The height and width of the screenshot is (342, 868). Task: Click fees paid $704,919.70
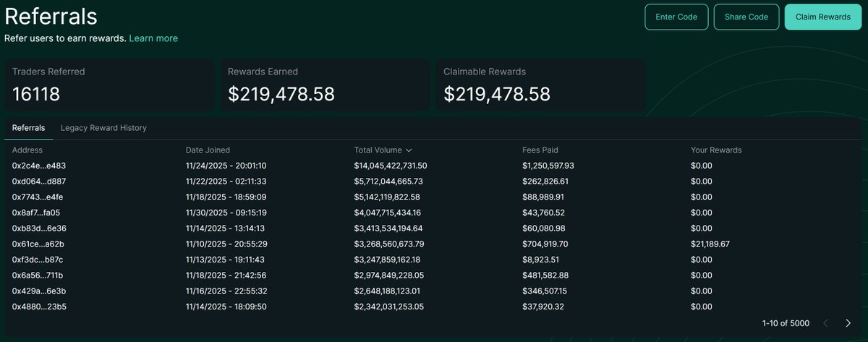coord(545,244)
